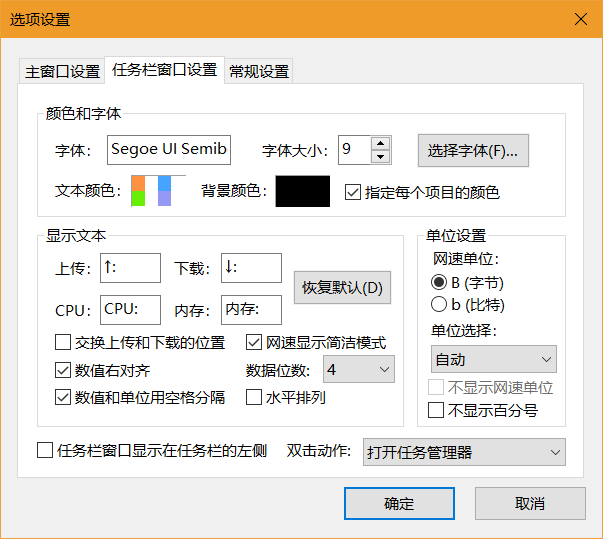Click the 取消 button
This screenshot has width=603, height=539.
(530, 503)
